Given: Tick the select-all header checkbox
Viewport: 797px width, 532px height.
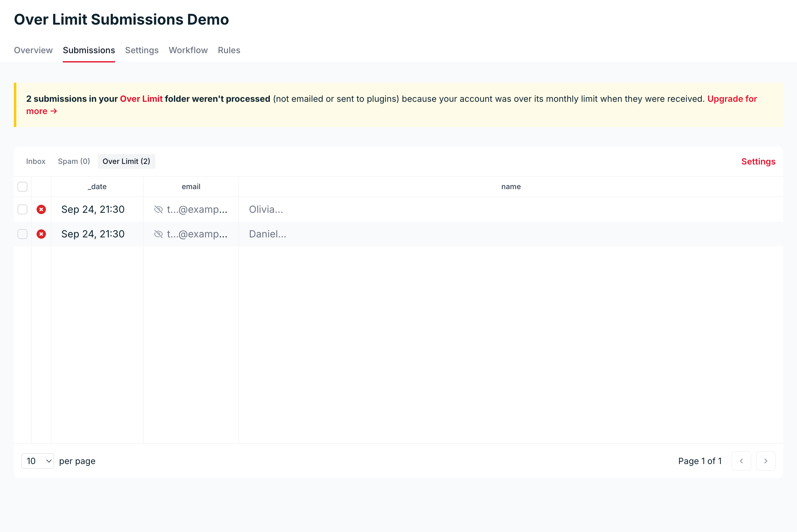Looking at the screenshot, I should click(x=22, y=187).
